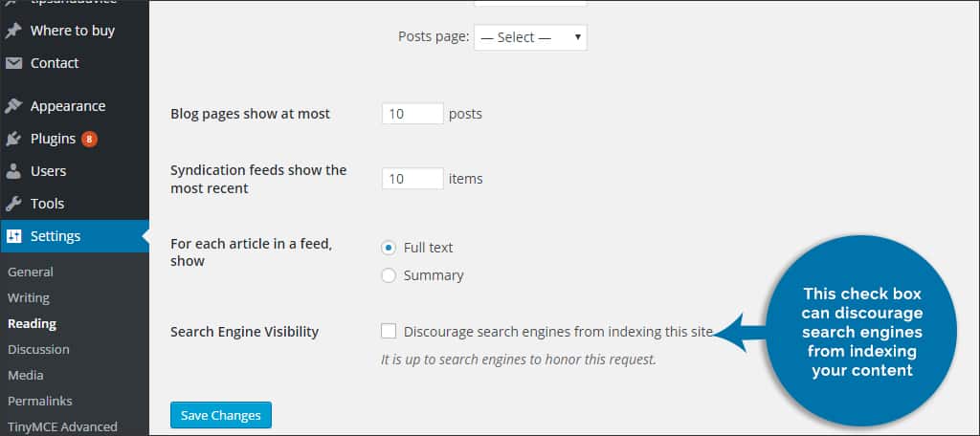980x436 pixels.
Task: Click the Appearance paintbrush icon
Action: 13,106
